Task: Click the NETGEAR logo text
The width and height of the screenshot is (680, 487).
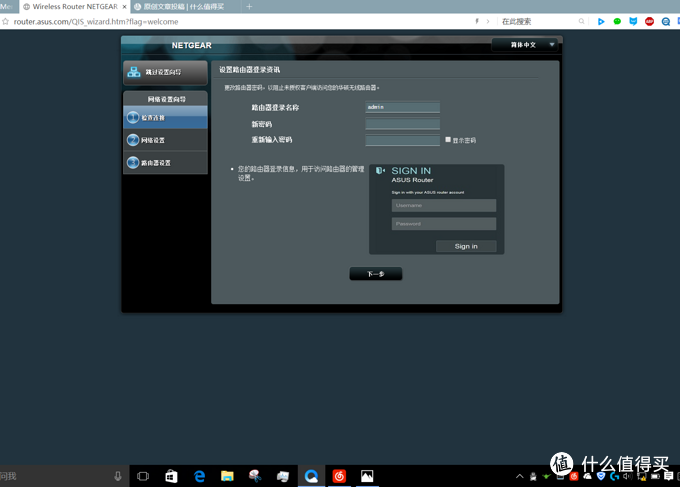Action: 191,46
